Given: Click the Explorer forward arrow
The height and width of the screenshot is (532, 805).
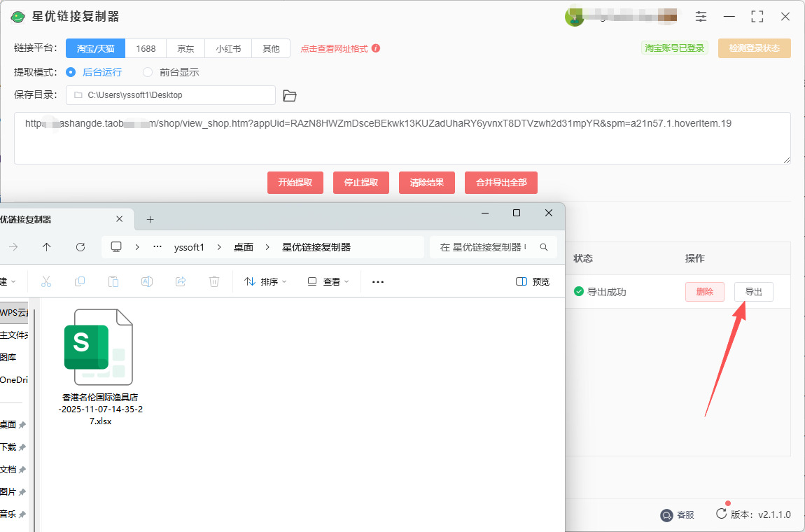Looking at the screenshot, I should click(x=13, y=247).
